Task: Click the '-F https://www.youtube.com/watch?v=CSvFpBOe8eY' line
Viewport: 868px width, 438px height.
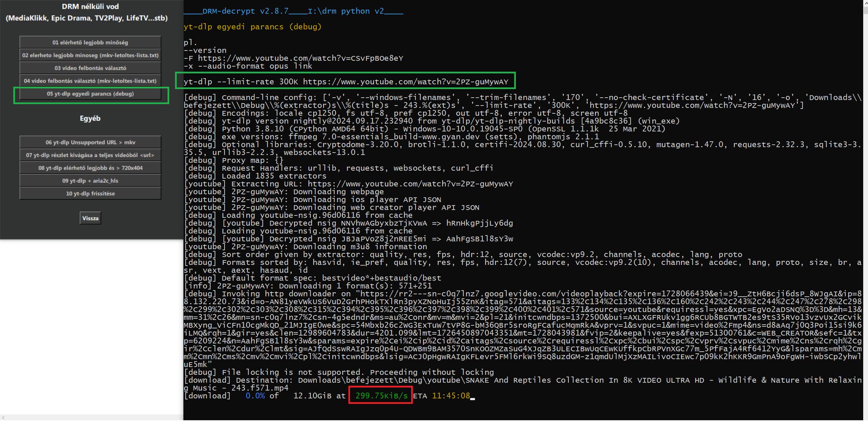Action: [293, 58]
